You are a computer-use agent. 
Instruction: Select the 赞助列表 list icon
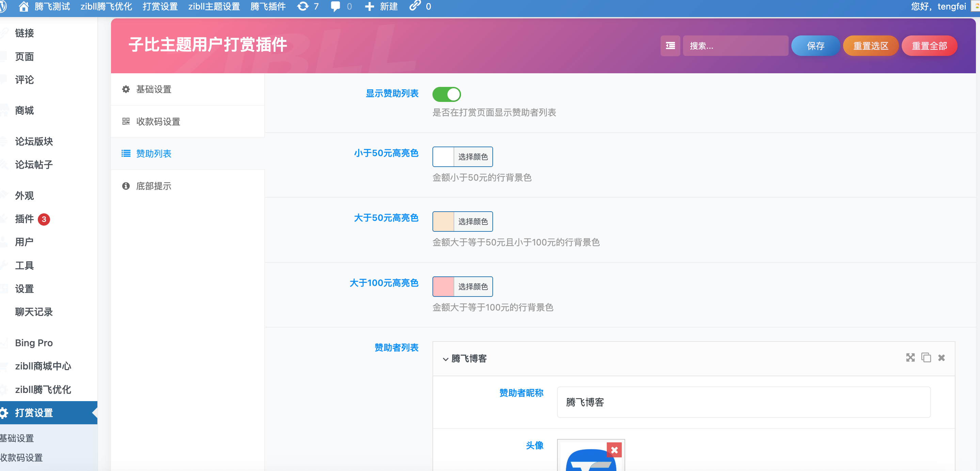tap(126, 153)
